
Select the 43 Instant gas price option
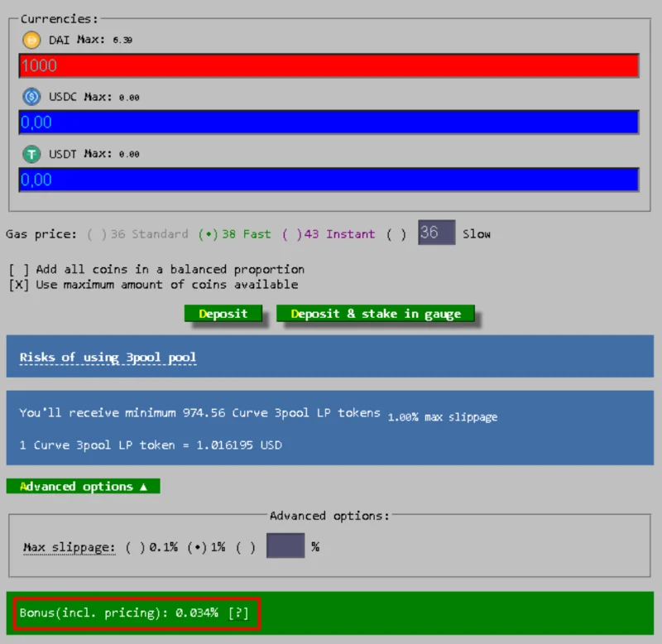(x=329, y=234)
